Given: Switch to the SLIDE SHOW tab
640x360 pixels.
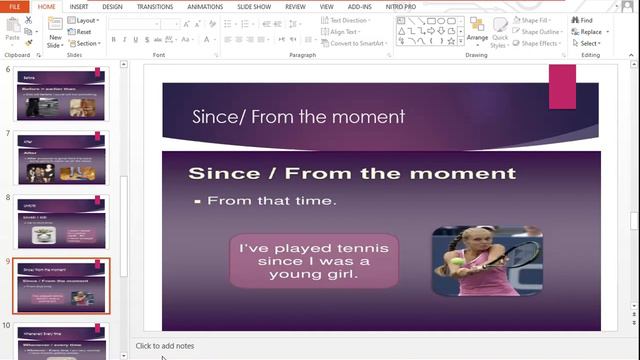Looking at the screenshot, I should [254, 7].
